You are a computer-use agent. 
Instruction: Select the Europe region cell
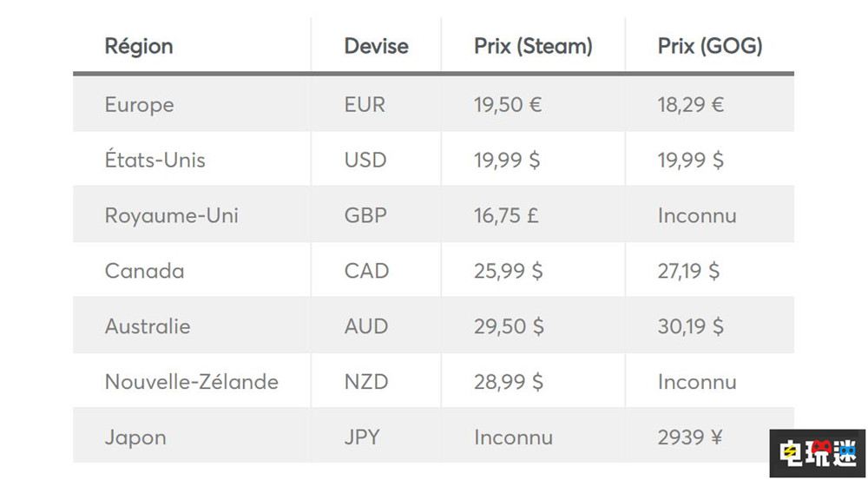click(x=139, y=105)
